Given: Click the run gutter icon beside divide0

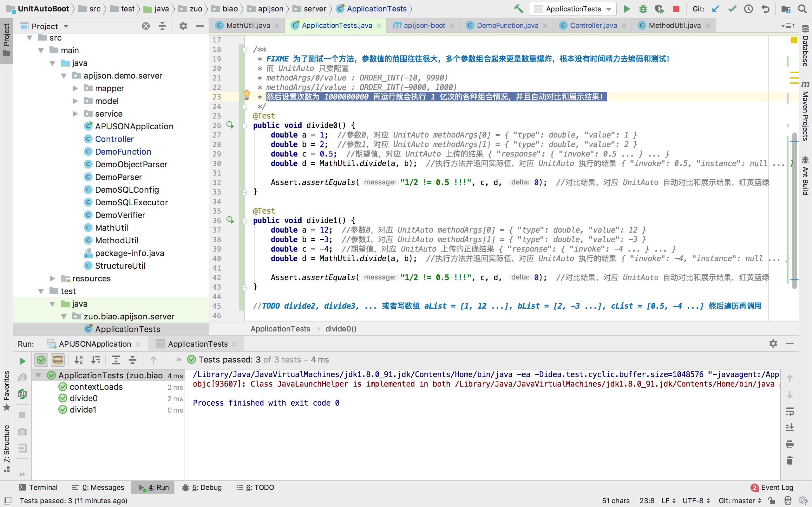Looking at the screenshot, I should coord(230,125).
